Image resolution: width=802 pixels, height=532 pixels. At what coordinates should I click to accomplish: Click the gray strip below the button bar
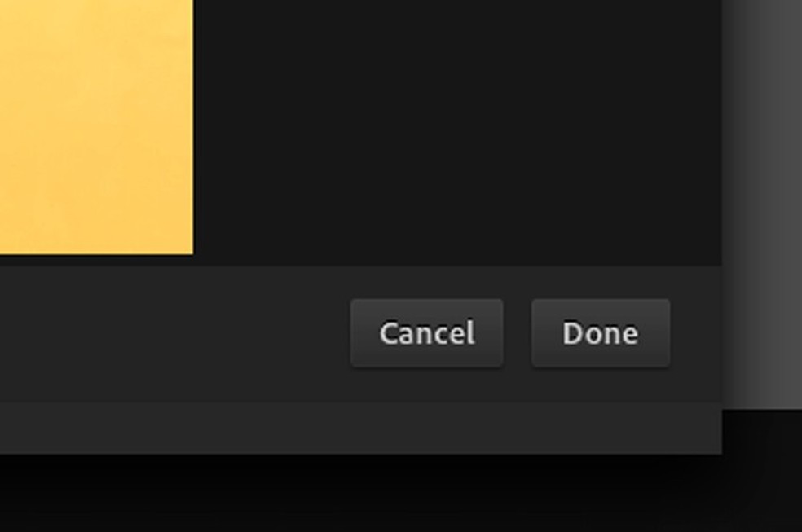360,428
